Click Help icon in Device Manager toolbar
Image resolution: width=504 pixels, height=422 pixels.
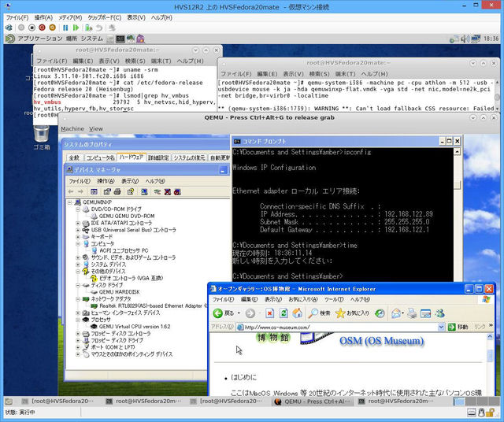131,192
